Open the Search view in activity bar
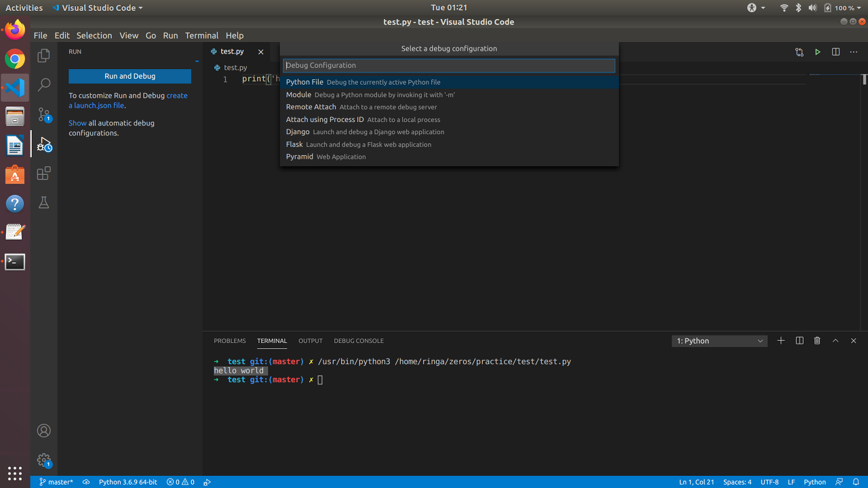This screenshot has height=488, width=868. coord(43,85)
